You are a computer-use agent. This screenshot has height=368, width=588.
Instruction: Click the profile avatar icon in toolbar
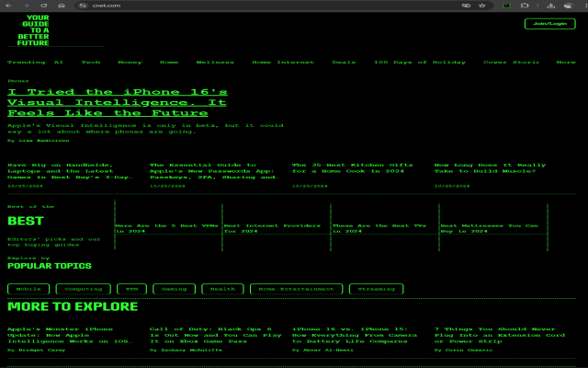pos(569,6)
